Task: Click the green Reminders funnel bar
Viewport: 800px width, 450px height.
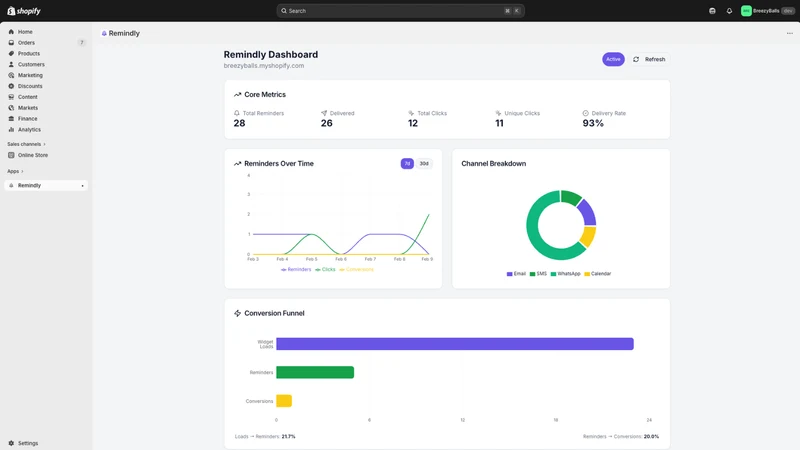Action: click(315, 372)
